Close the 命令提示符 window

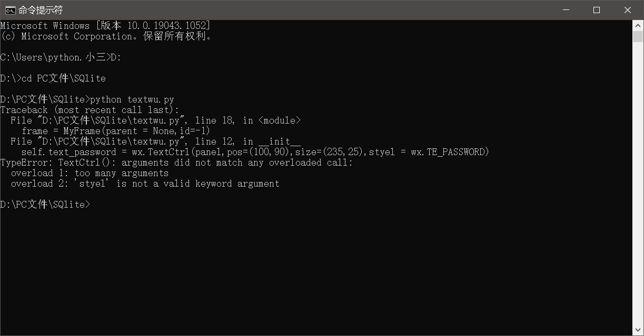tap(628, 10)
